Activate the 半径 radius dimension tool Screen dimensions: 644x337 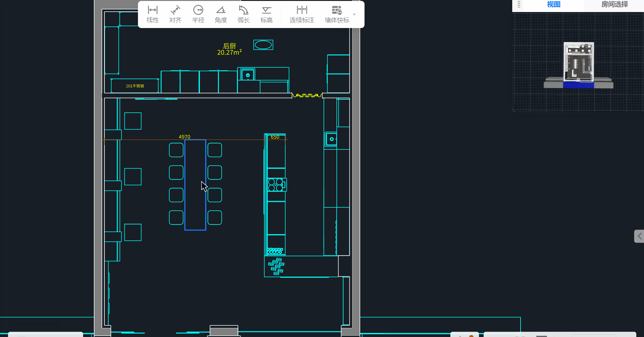198,14
